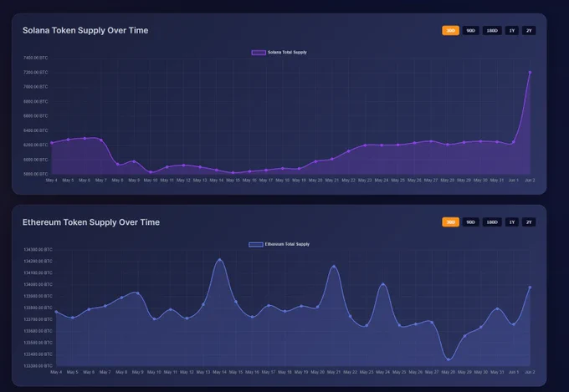Click the 5800.00 BTC axis label
Viewport: 569px width, 392px height.
click(x=35, y=174)
